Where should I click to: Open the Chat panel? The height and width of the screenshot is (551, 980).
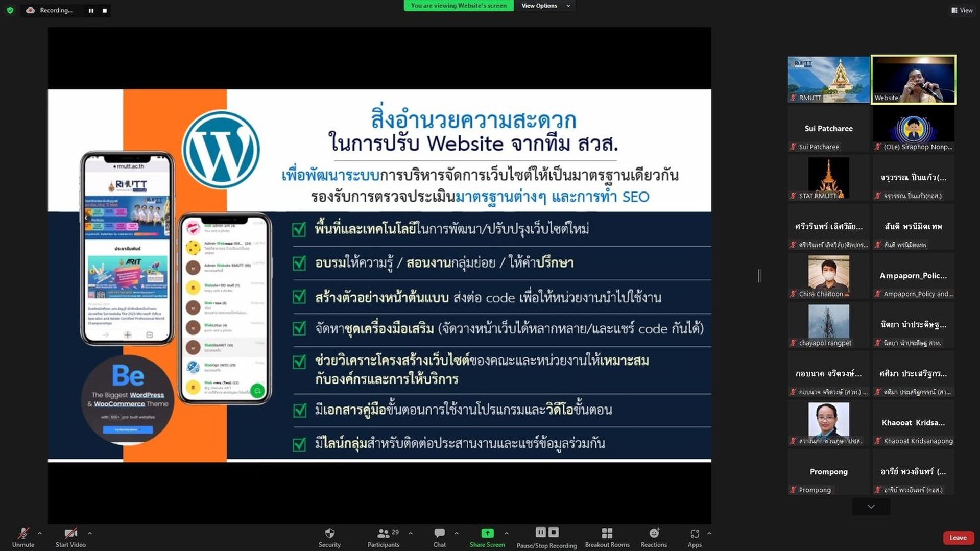coord(439,537)
